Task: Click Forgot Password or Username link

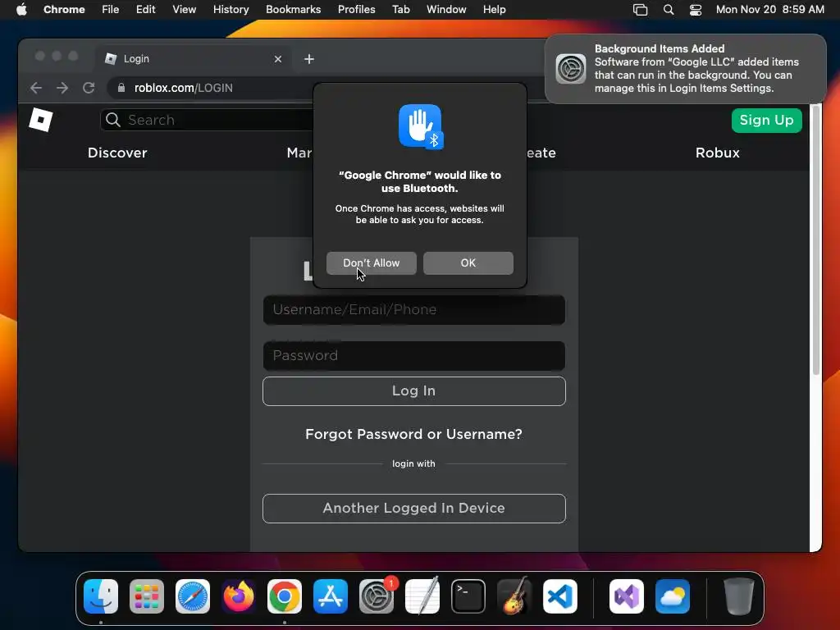Action: click(x=413, y=434)
